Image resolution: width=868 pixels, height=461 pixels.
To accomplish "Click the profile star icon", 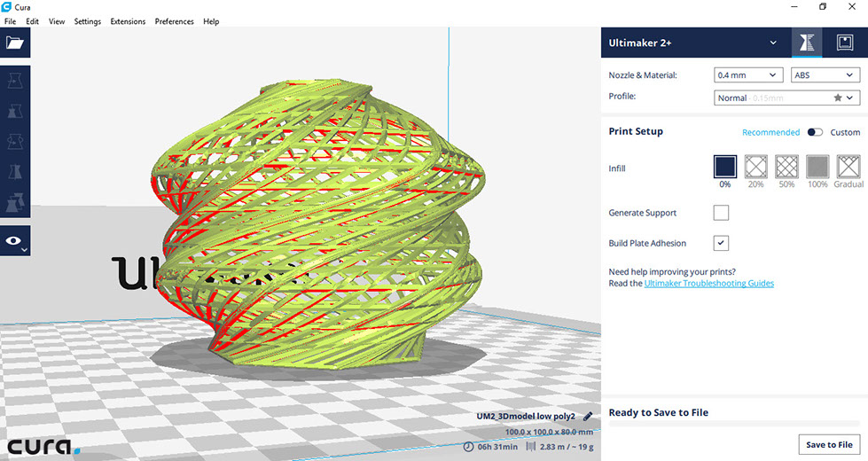I will pyautogui.click(x=838, y=98).
